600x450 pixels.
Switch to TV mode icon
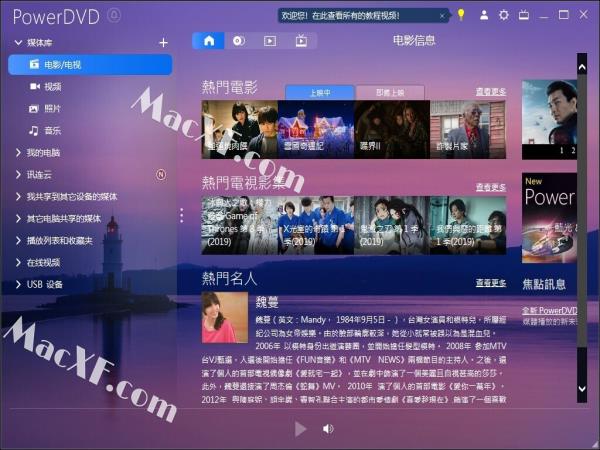tap(524, 15)
